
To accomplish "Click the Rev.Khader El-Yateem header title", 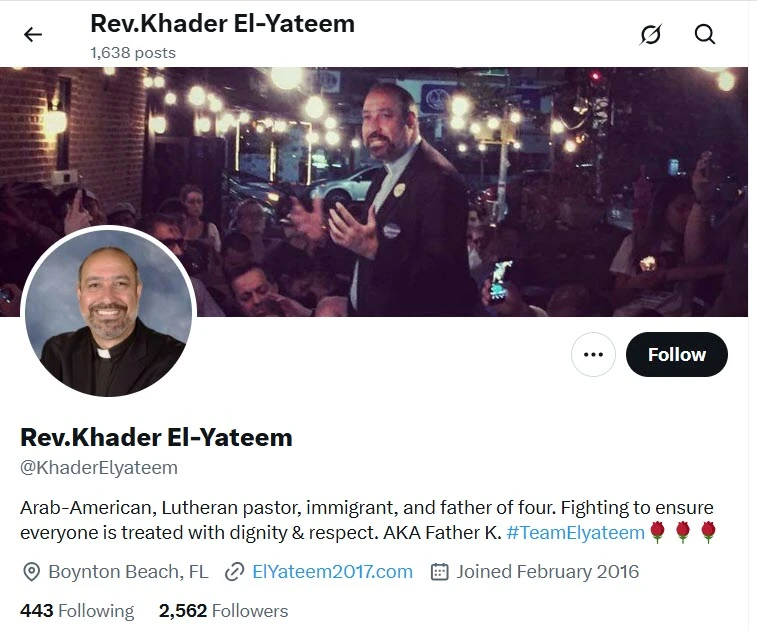I will (x=223, y=24).
